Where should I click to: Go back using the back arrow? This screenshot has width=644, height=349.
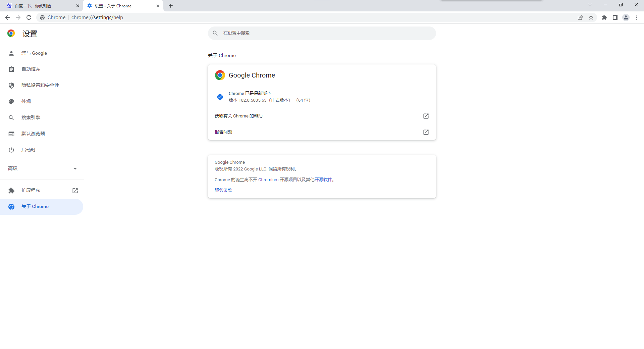(x=7, y=17)
